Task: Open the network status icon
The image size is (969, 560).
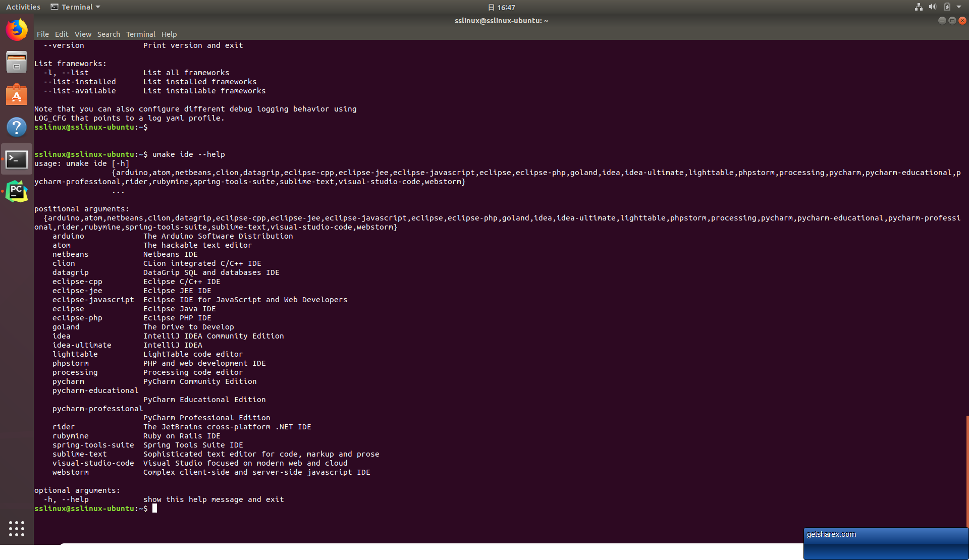Action: (919, 7)
